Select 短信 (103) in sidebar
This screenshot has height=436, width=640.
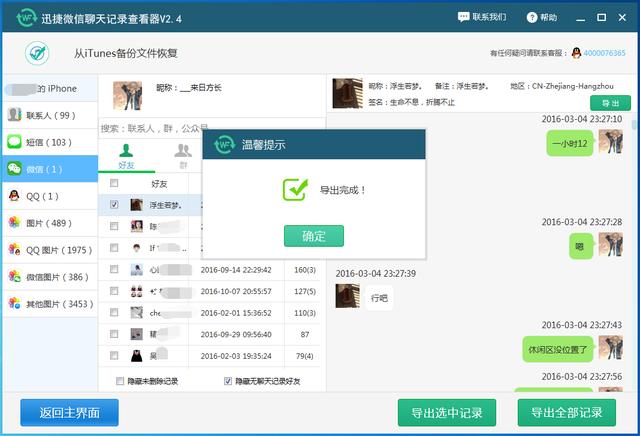pos(50,142)
